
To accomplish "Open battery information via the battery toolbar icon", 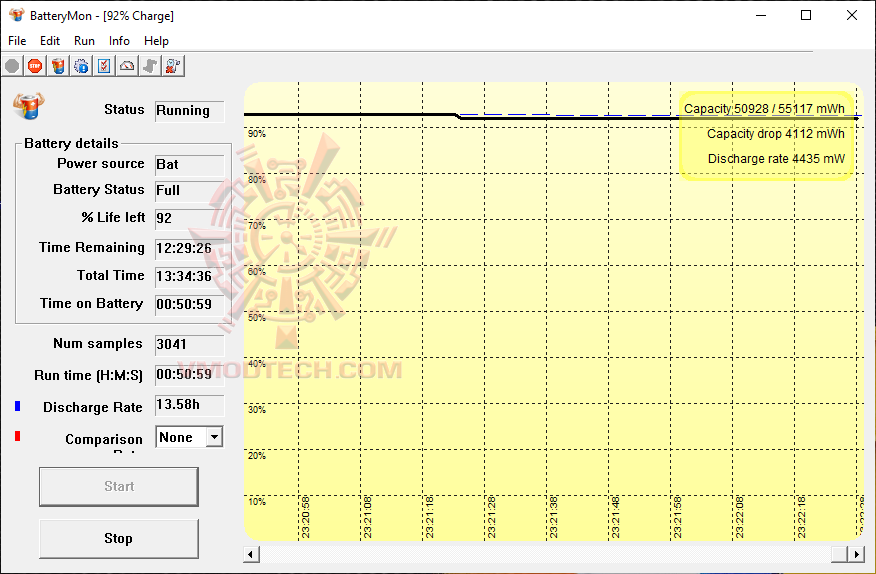I will click(58, 66).
